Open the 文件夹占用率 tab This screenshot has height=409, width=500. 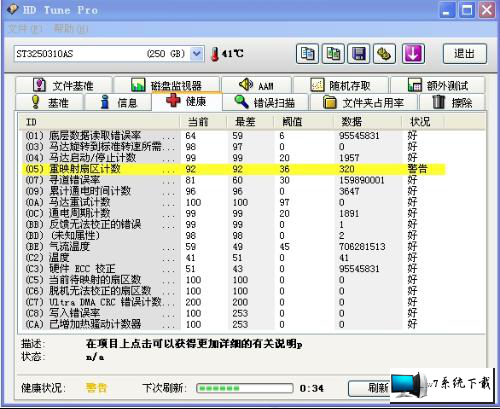[364, 102]
